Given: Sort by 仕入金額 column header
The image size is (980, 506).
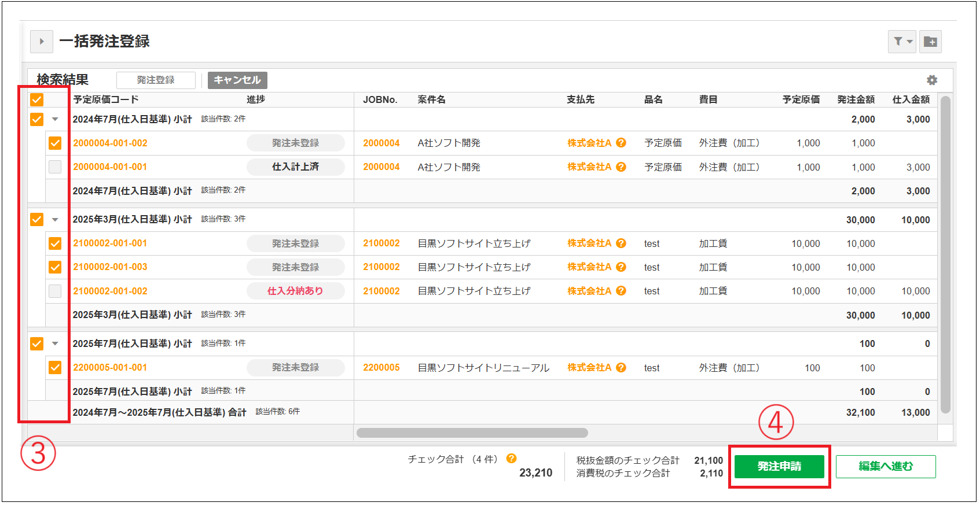Looking at the screenshot, I should tap(911, 99).
